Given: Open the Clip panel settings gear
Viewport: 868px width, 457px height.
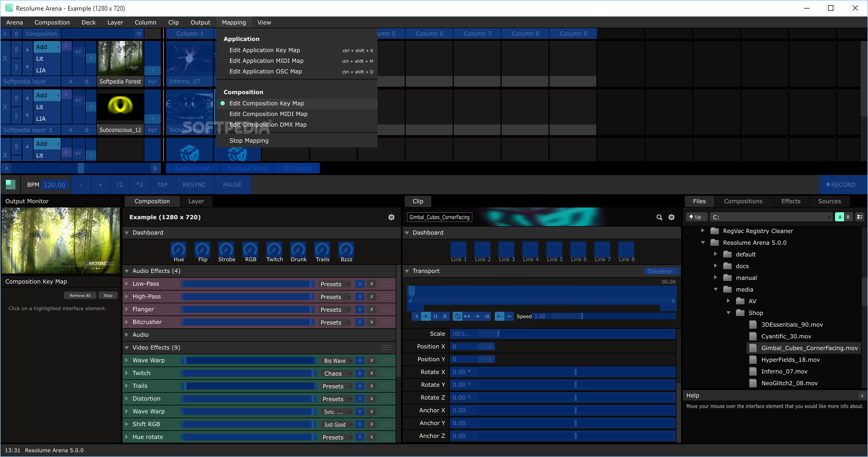Looking at the screenshot, I should point(672,218).
